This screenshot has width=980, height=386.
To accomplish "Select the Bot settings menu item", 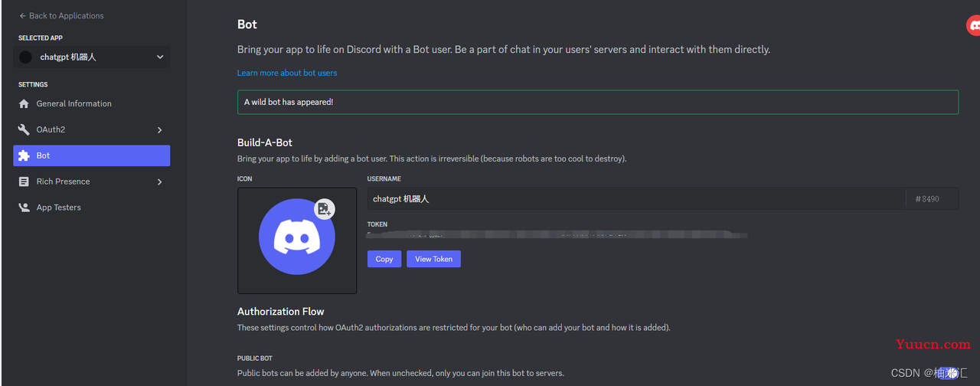I will click(x=92, y=155).
